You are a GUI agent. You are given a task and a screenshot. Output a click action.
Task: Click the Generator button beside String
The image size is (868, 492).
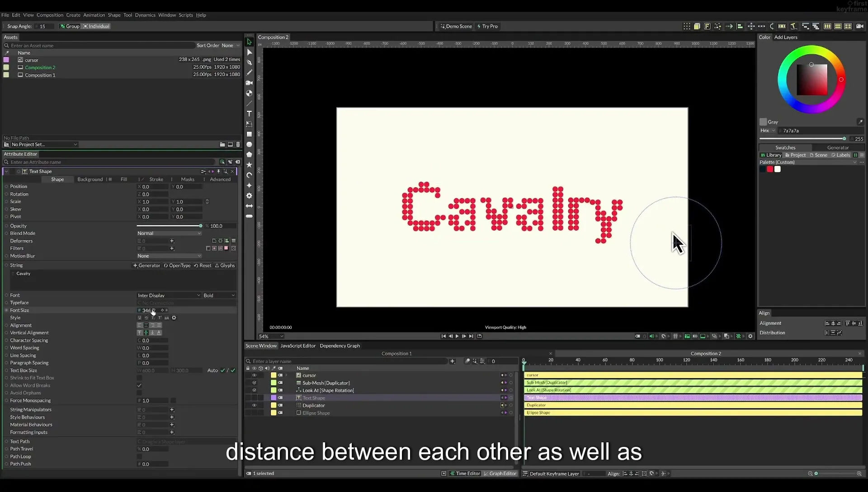pyautogui.click(x=146, y=265)
